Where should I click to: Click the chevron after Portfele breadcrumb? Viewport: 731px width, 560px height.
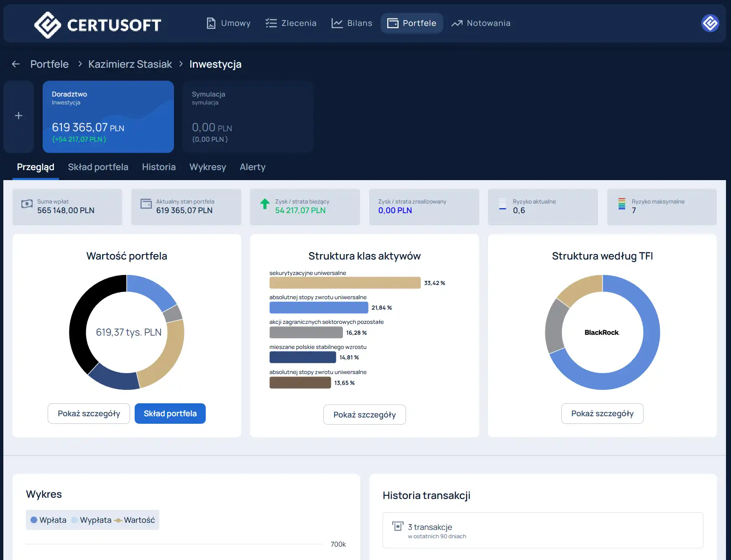tap(80, 64)
